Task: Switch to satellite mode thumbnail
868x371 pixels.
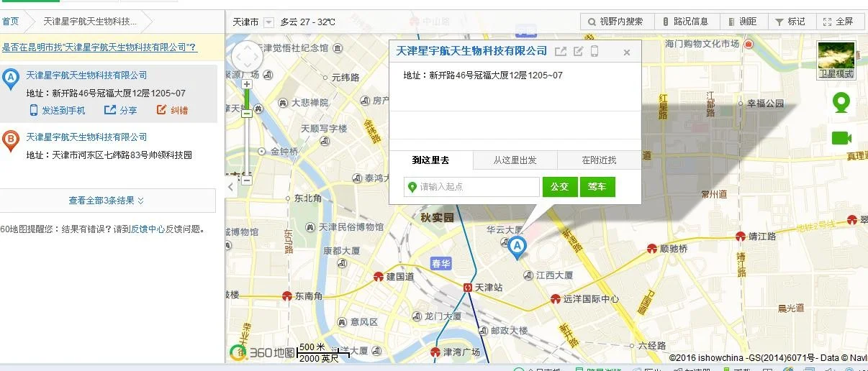Action: 836,60
